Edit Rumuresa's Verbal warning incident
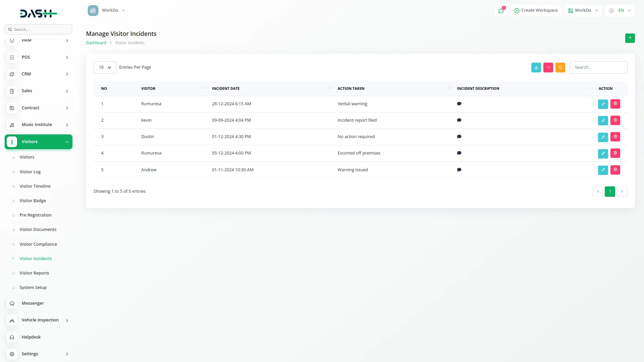The width and height of the screenshot is (644, 362). click(x=603, y=104)
